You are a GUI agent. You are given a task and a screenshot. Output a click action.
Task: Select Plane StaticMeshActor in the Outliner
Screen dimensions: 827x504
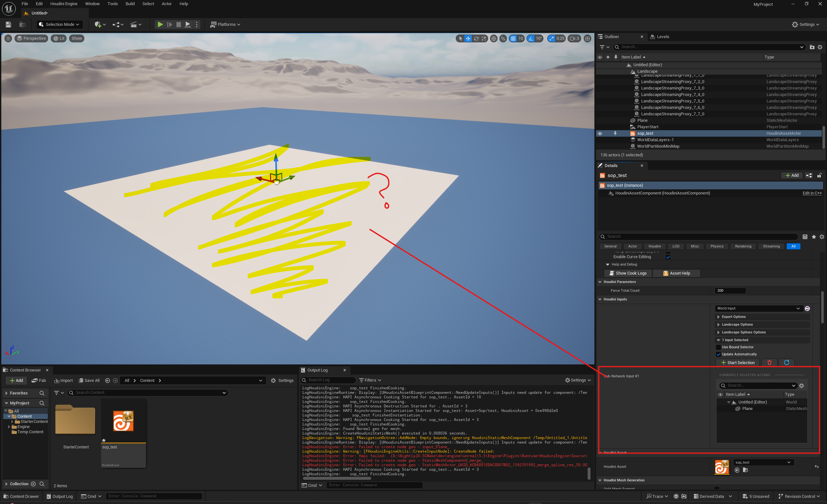[642, 121]
